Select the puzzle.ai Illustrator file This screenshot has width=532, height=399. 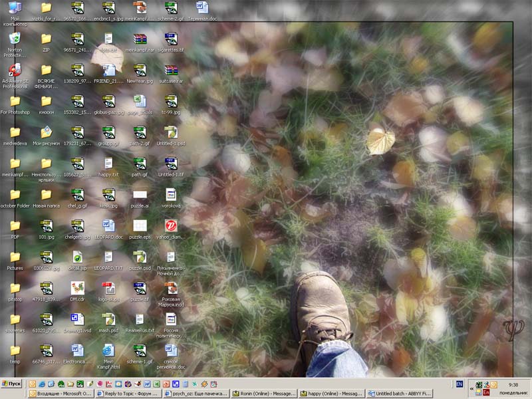pyautogui.click(x=140, y=199)
